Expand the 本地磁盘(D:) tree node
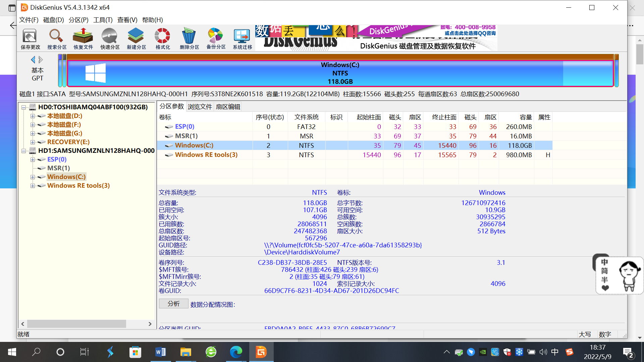The image size is (644, 362). point(33,116)
